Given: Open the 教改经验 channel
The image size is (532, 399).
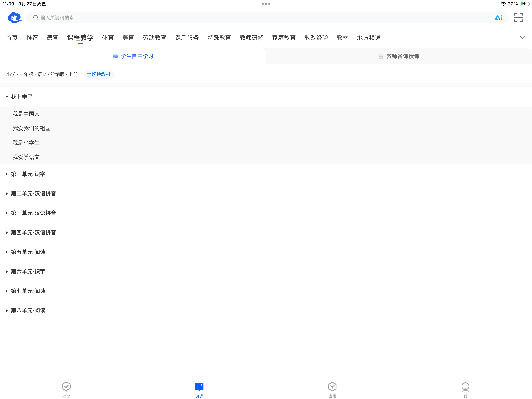Looking at the screenshot, I should coord(316,38).
